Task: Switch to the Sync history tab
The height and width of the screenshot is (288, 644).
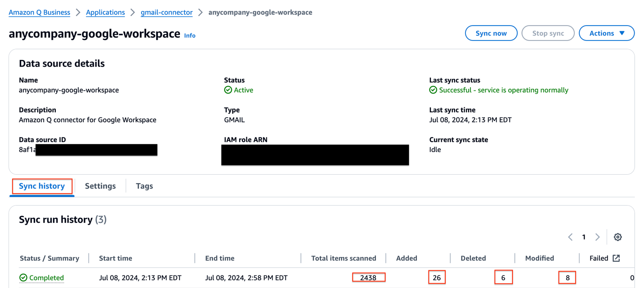Action: click(x=42, y=186)
